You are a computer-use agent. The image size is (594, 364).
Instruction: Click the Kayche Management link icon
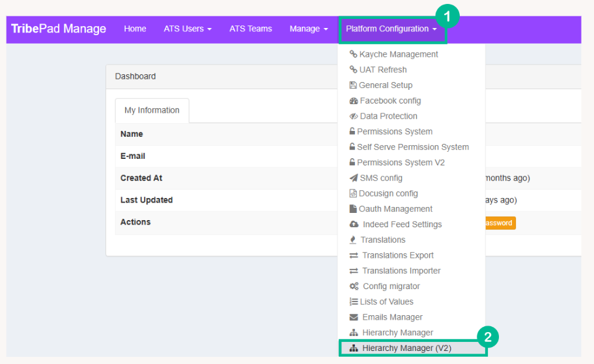353,55
